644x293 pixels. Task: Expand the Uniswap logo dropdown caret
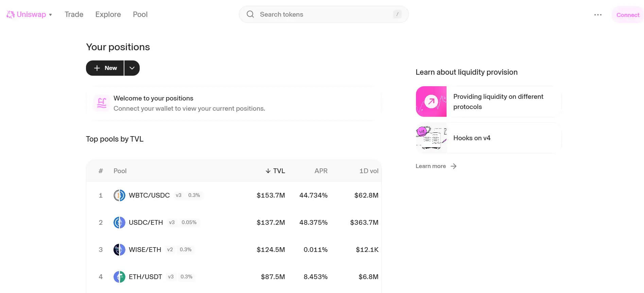click(51, 15)
